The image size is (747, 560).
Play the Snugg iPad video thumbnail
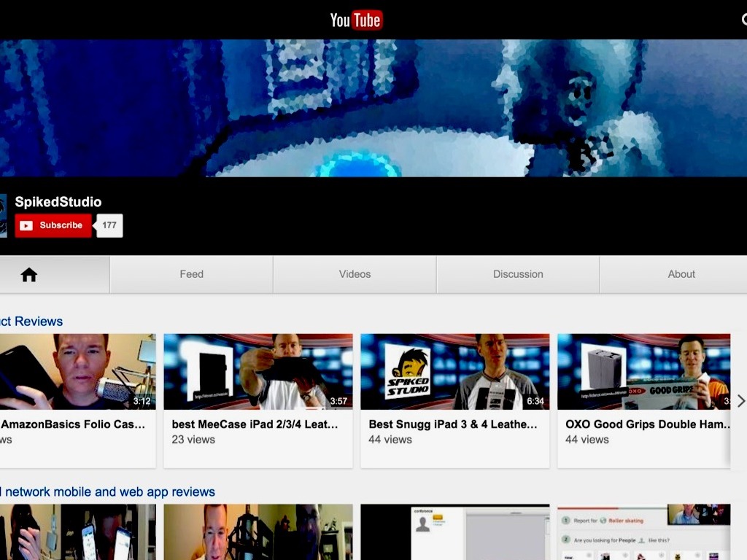click(455, 371)
